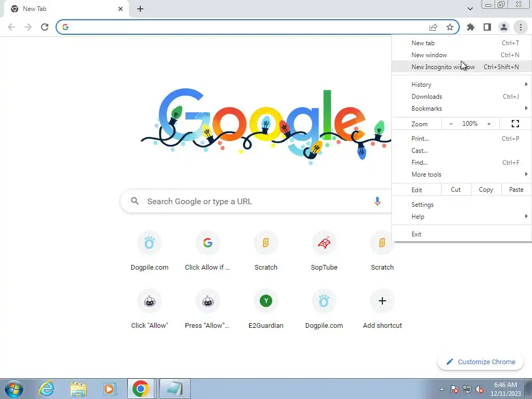Select New tab from the menu
The width and height of the screenshot is (532, 399).
(461, 43)
